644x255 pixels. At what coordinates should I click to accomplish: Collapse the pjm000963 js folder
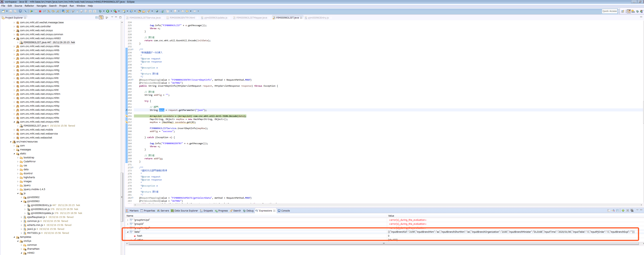22,201
